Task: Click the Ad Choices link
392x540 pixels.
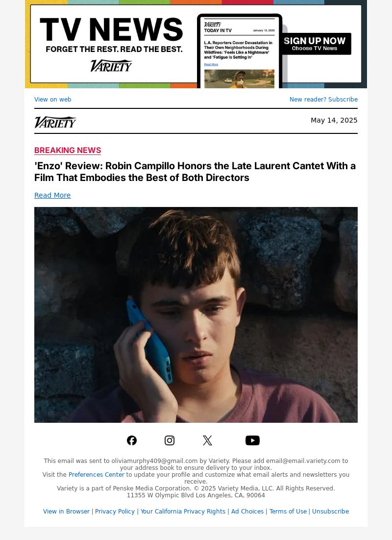Action: point(247,512)
